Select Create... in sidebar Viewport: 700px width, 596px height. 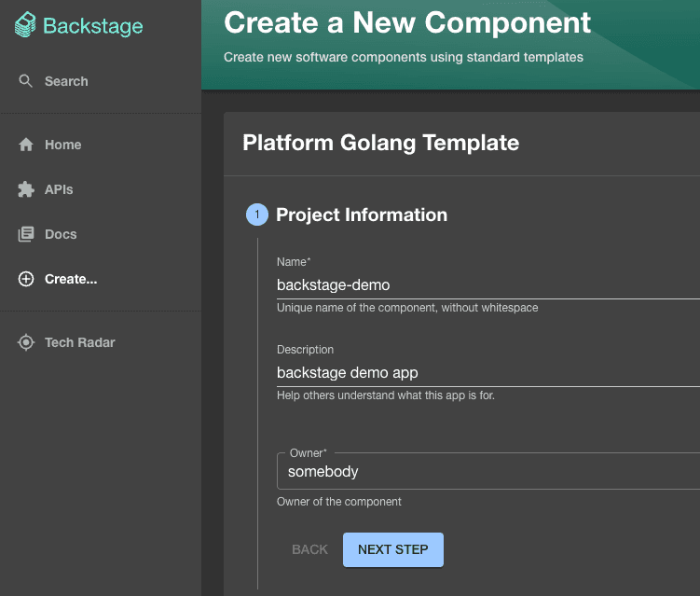101,279
